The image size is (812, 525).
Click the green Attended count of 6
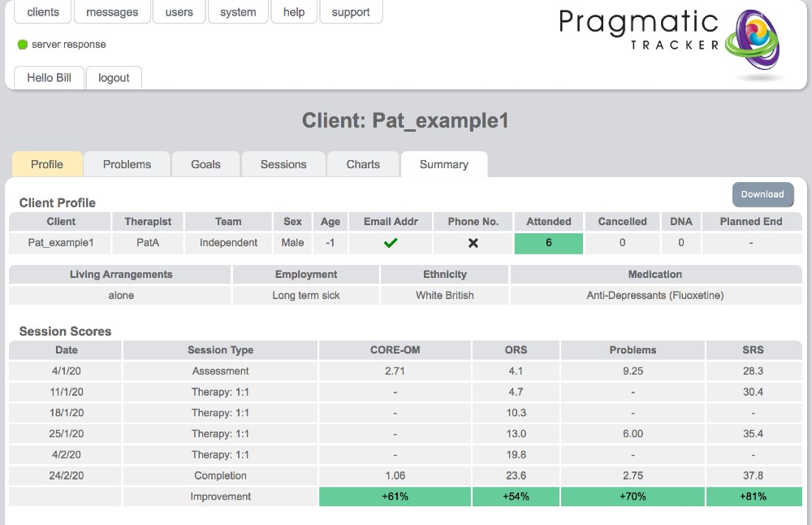548,242
